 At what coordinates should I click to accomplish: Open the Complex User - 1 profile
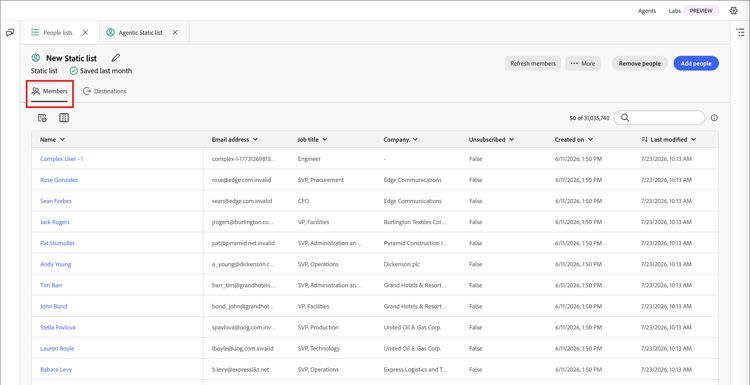(x=61, y=159)
